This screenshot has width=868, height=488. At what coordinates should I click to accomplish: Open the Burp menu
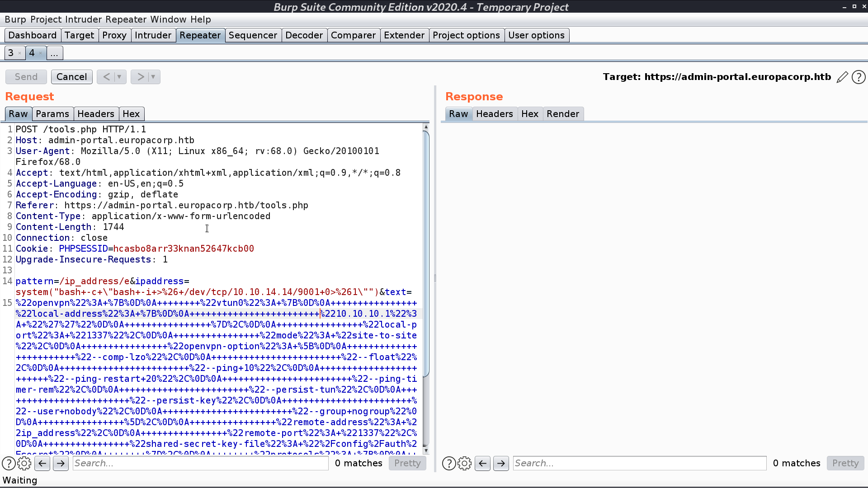(15, 19)
